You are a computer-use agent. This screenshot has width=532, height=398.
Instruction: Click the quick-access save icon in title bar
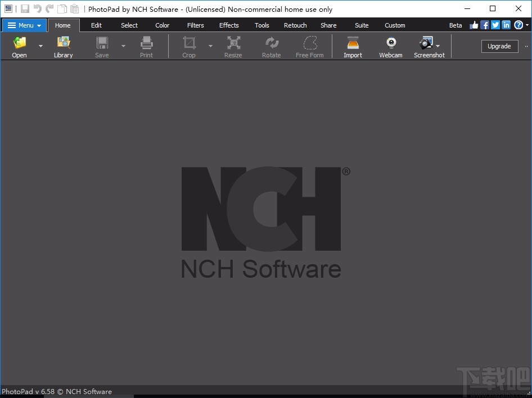[25, 9]
